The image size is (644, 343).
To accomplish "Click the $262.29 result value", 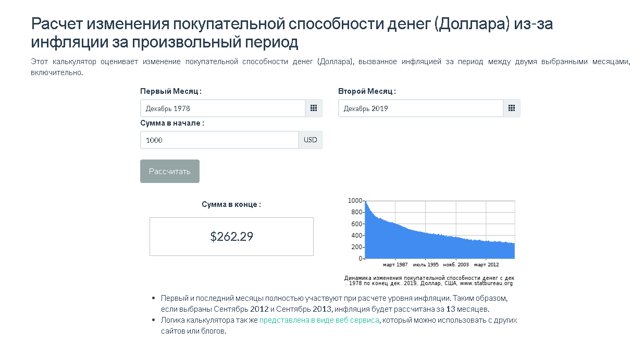I will click(x=232, y=236).
